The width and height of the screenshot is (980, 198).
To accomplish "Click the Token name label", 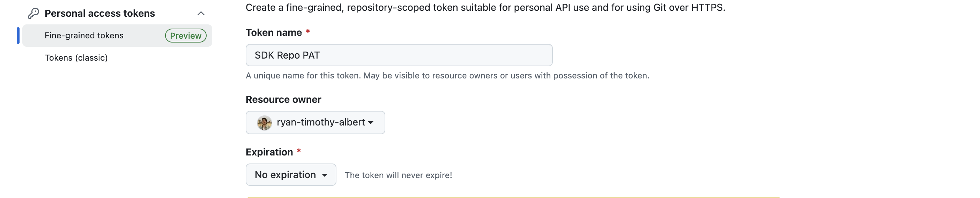I will (274, 33).
